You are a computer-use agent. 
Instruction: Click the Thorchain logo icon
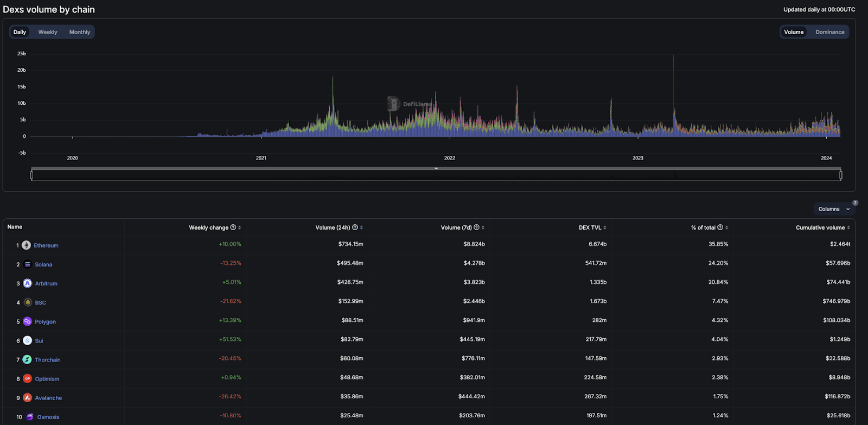[x=27, y=359]
